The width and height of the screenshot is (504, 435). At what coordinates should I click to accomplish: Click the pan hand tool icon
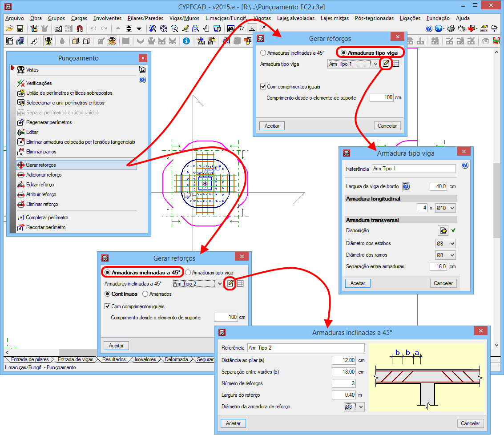[x=206, y=28]
